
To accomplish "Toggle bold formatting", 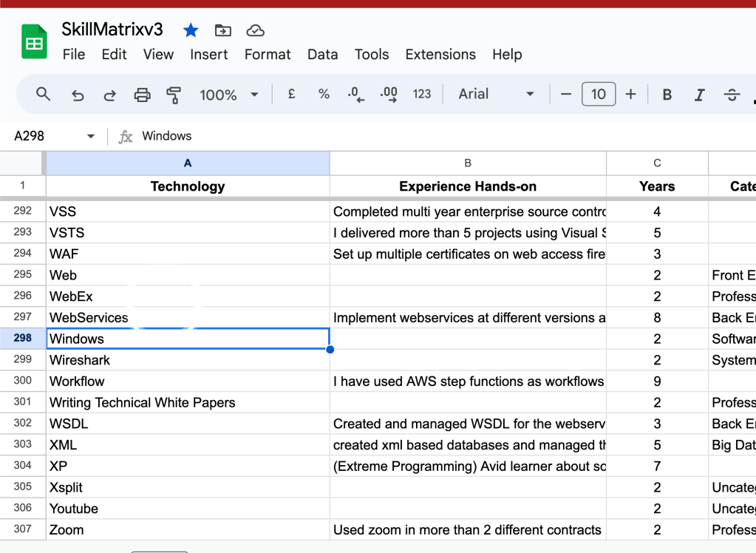I will pos(667,95).
